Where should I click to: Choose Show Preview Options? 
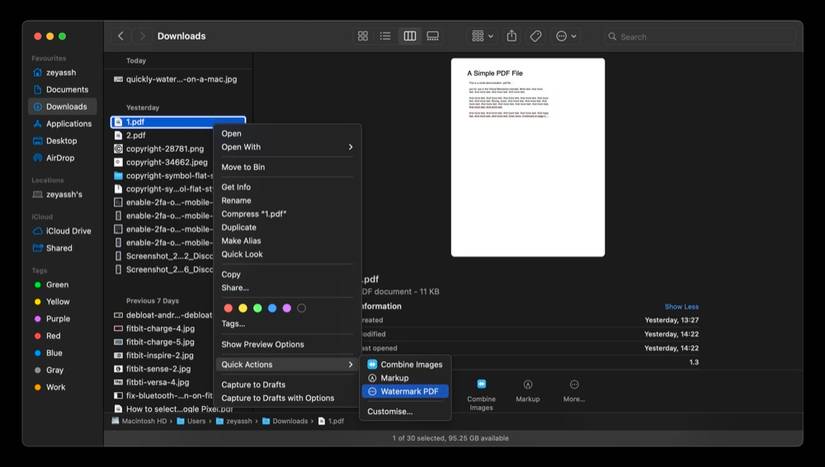(x=287, y=344)
